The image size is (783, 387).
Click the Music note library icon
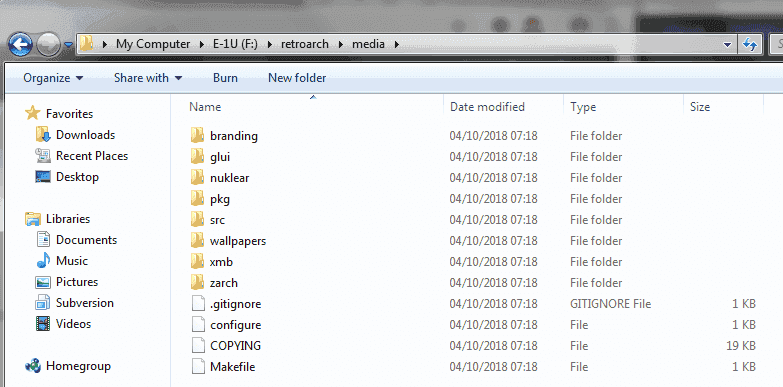(43, 261)
